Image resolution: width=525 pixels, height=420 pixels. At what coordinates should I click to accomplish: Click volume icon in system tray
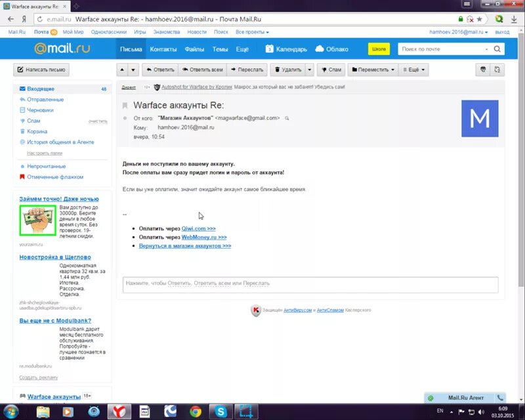click(x=481, y=411)
